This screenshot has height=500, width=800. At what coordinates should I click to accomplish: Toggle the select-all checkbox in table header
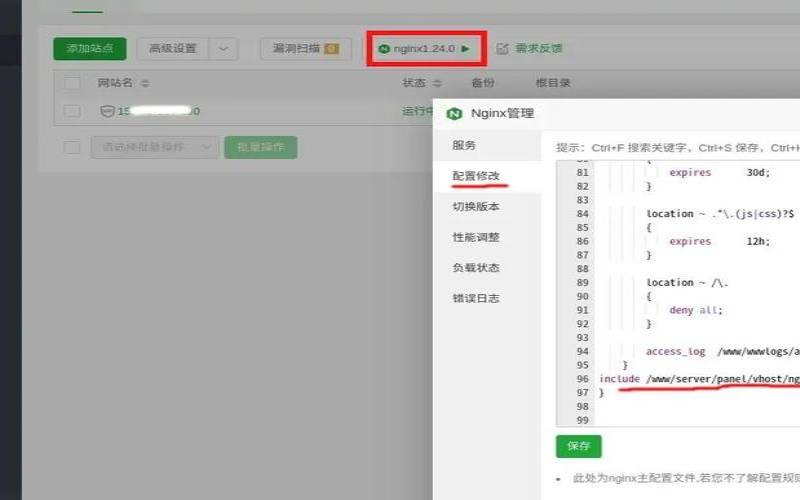(x=72, y=83)
